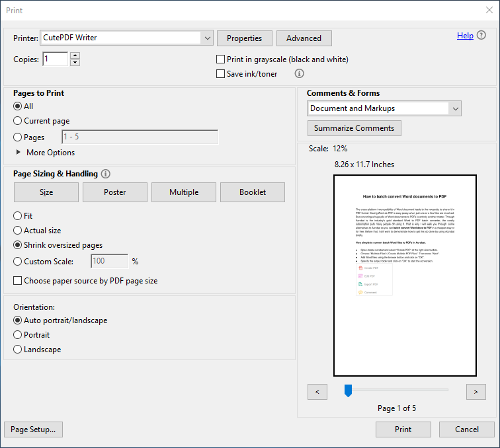Go to previous preview page arrow
Viewport: 500px width, 448px height.
click(x=317, y=392)
